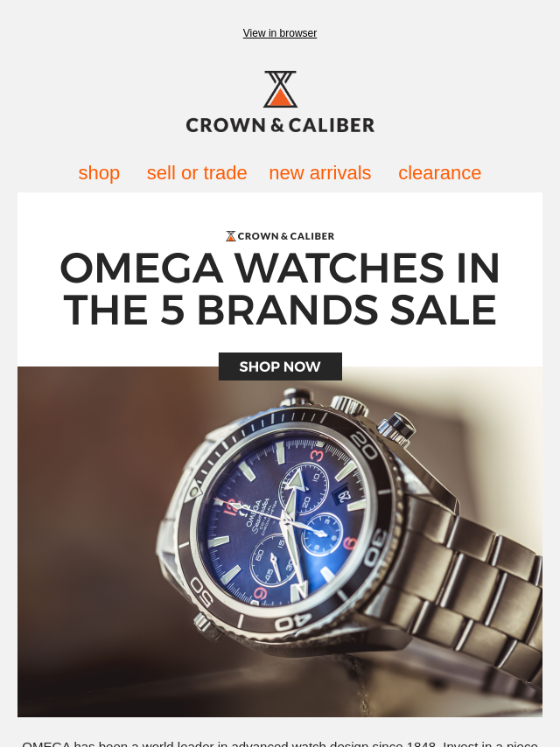Image resolution: width=560 pixels, height=747 pixels.
Task: Go to the shop menu link
Action: tap(99, 172)
